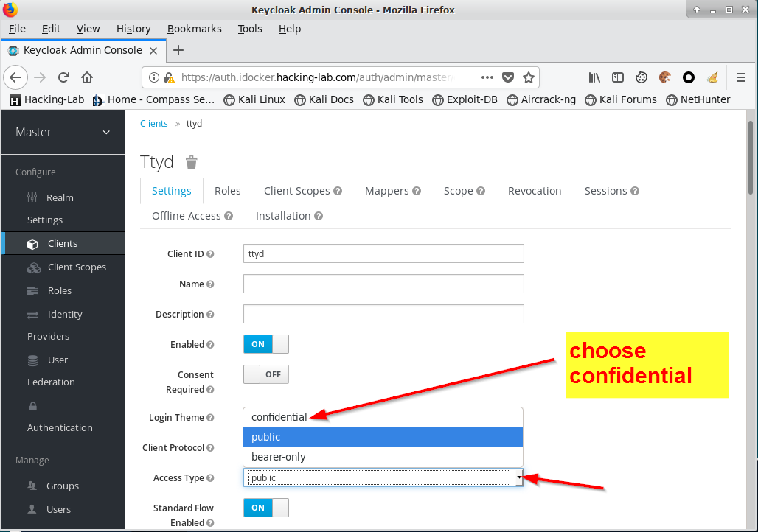
Task: Bookmark this page with the star icon
Action: click(x=529, y=77)
